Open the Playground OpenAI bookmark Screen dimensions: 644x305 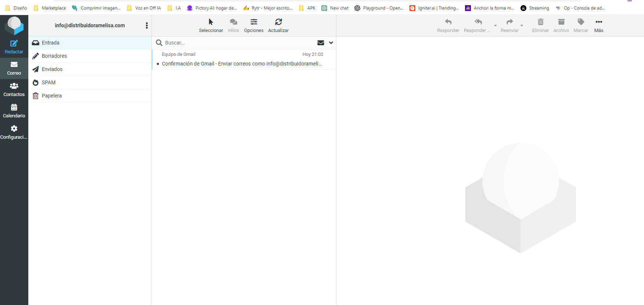[x=379, y=8]
